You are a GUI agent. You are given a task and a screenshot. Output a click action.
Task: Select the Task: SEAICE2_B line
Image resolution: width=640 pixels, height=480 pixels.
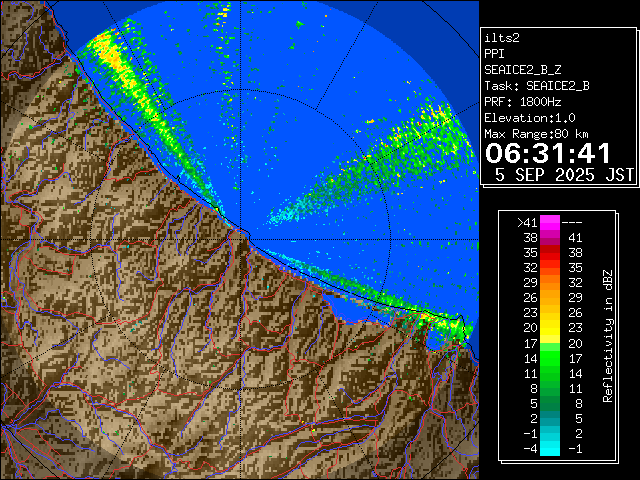(536, 86)
